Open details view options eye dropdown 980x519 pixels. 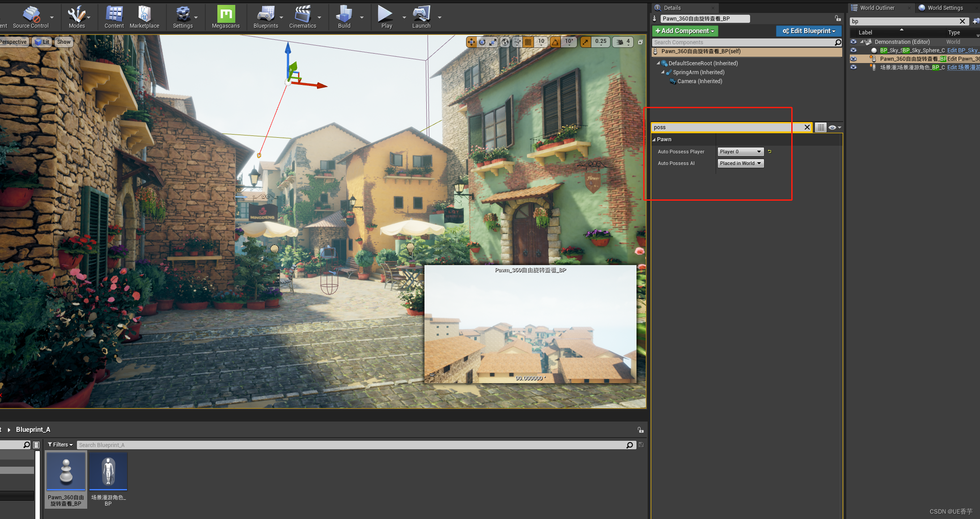[x=835, y=127]
